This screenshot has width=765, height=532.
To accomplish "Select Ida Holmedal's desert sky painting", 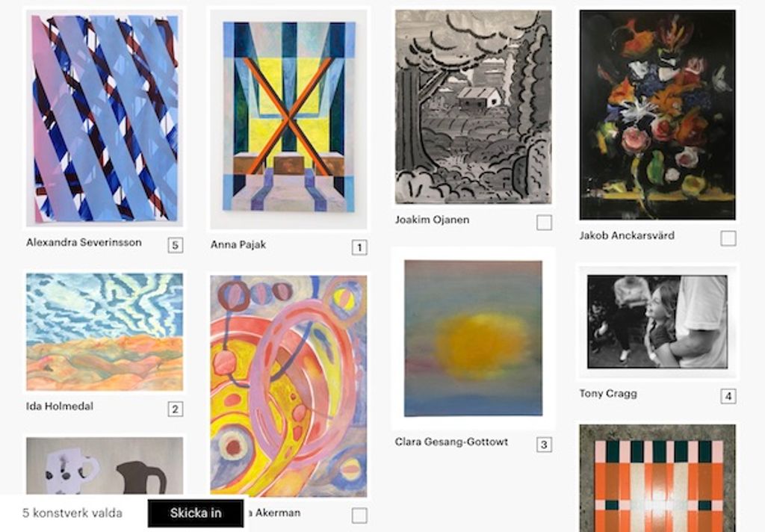I will point(105,332).
